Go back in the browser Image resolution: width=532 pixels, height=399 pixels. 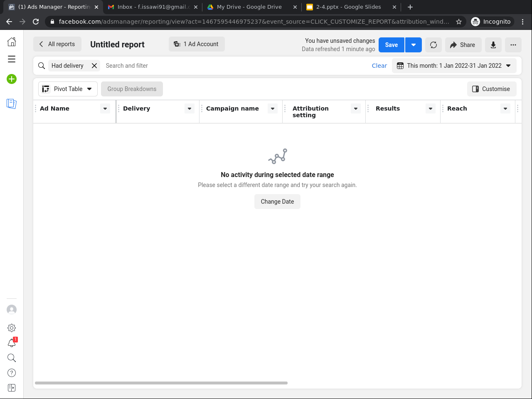pyautogui.click(x=9, y=22)
